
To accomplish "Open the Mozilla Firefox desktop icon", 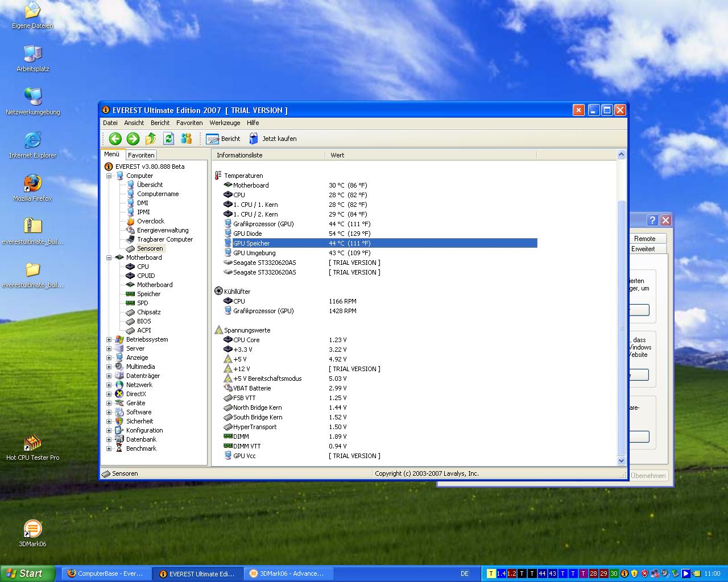I will [32, 188].
